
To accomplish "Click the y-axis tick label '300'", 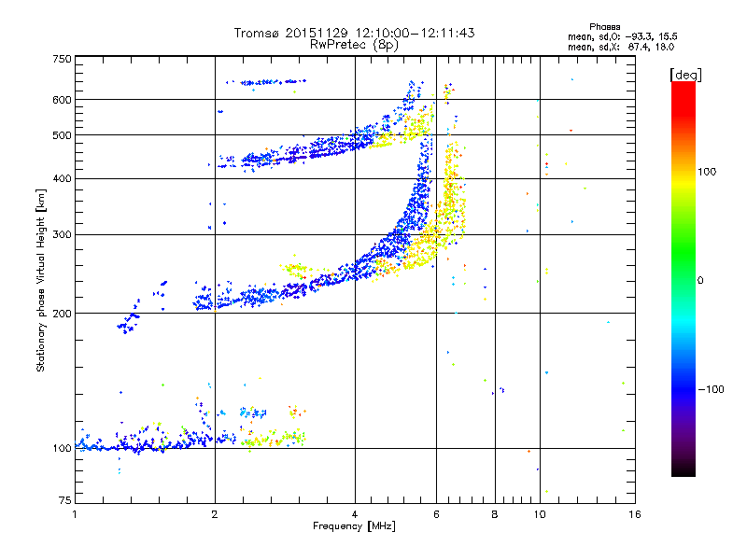I will click(62, 234).
